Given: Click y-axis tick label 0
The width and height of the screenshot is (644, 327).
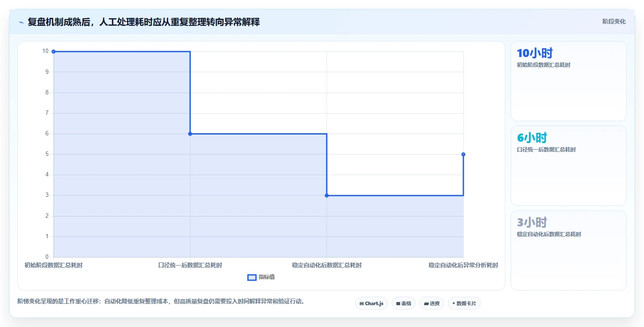Looking at the screenshot, I should point(47,257).
